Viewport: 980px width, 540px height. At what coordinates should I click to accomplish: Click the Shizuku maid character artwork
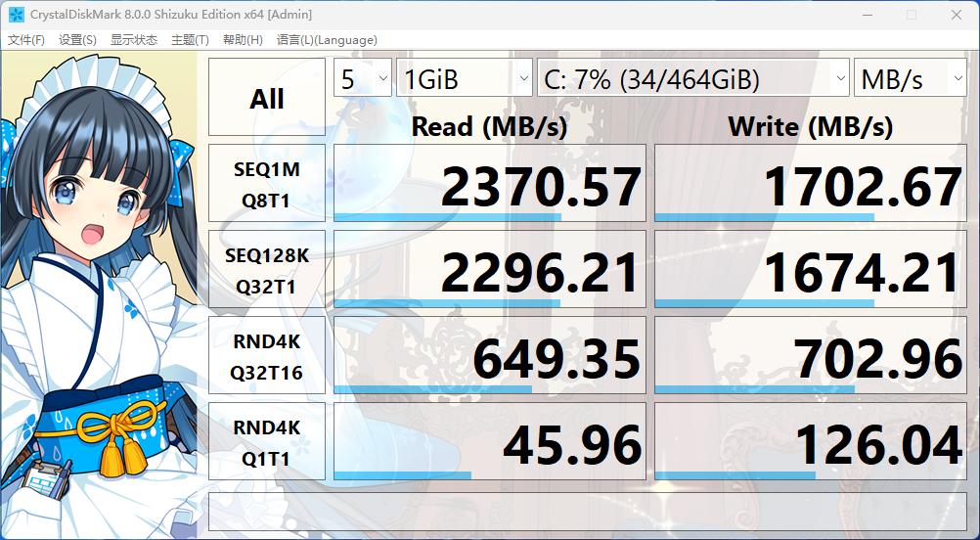click(x=99, y=294)
